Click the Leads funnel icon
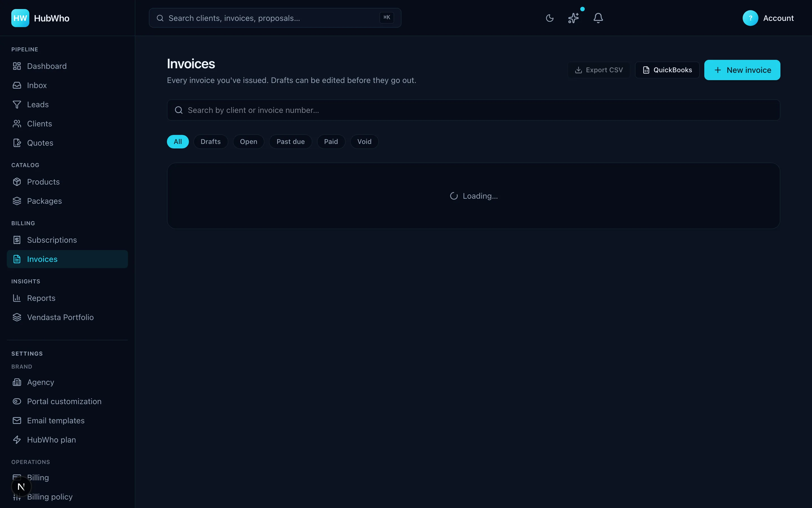812x508 pixels. pyautogui.click(x=17, y=104)
